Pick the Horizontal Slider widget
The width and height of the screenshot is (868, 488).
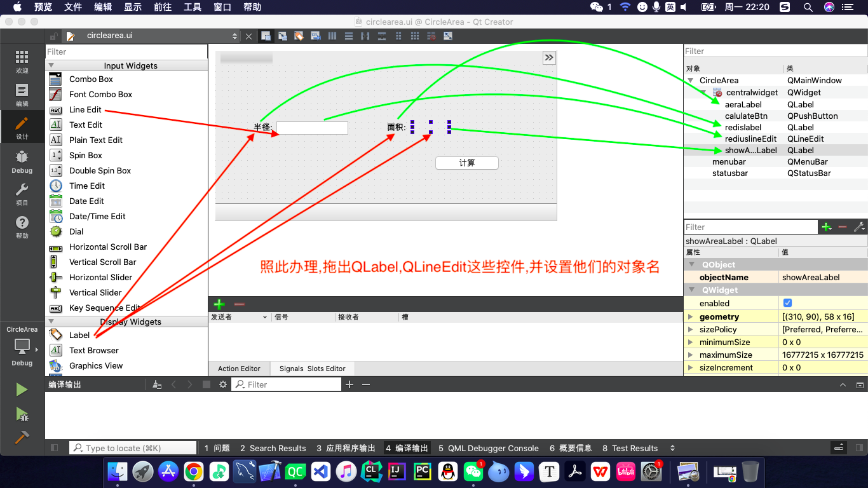tap(101, 278)
